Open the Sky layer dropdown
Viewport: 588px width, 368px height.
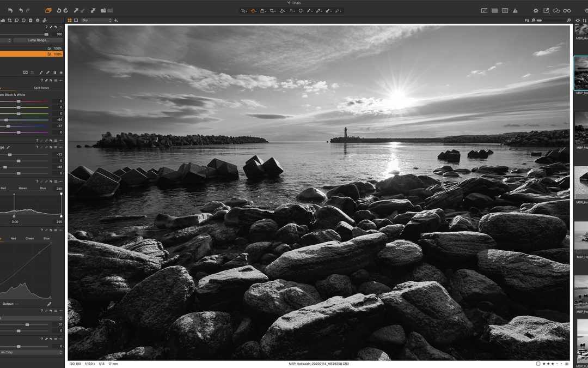[96, 20]
